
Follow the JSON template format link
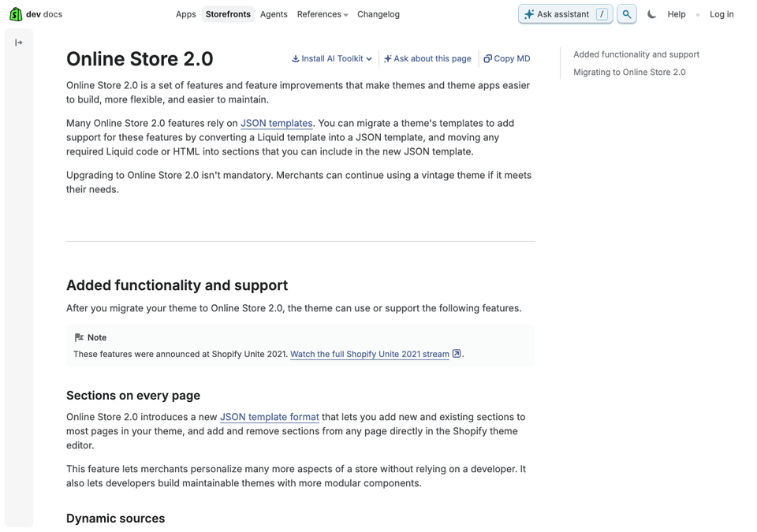coord(270,417)
